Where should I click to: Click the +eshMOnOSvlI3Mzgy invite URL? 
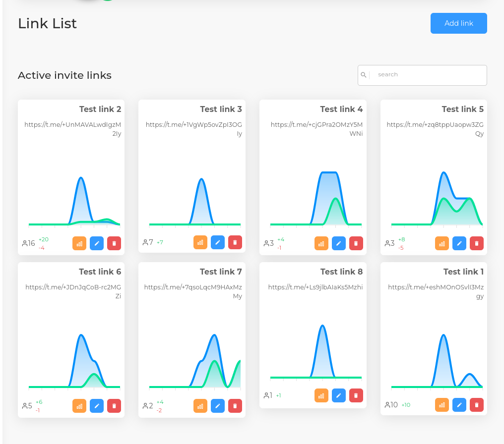coord(436,291)
